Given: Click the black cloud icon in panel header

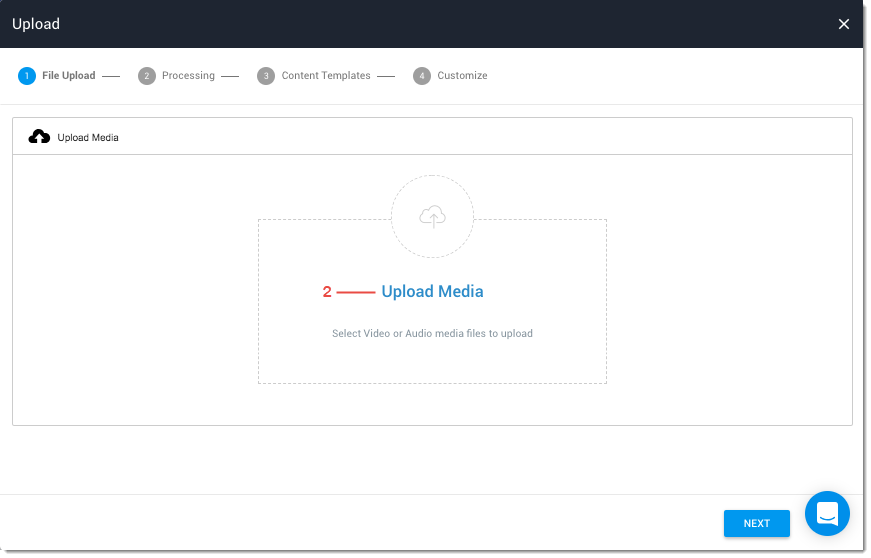Looking at the screenshot, I should [x=39, y=137].
